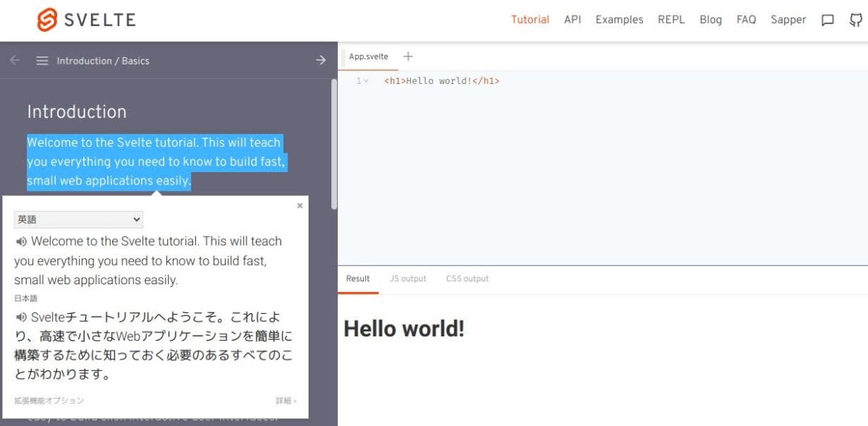
Task: Add a new file tab with plus icon
Action: click(408, 56)
